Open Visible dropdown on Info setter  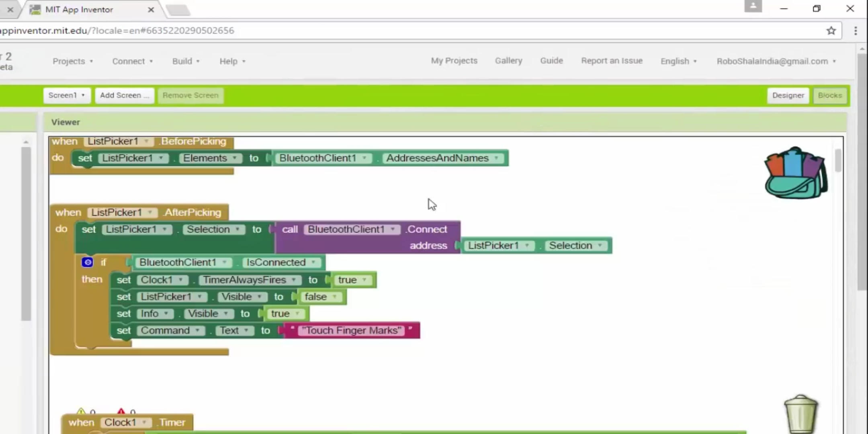click(x=208, y=314)
